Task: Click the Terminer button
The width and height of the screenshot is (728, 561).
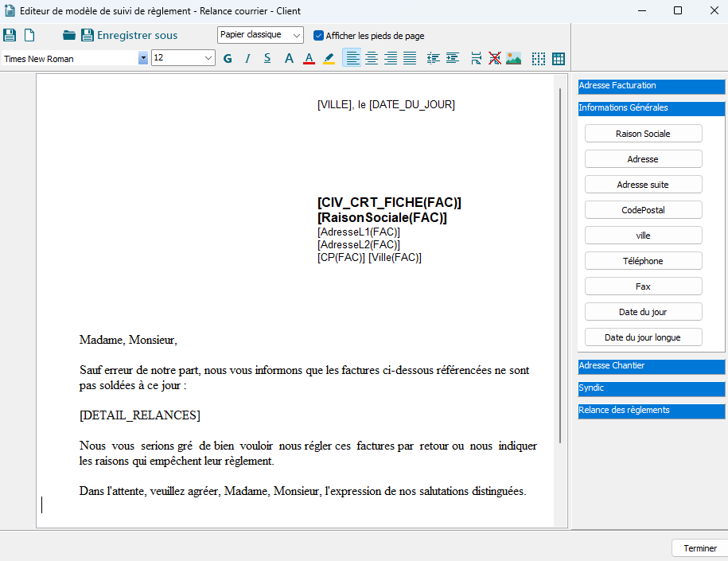Action: click(700, 547)
